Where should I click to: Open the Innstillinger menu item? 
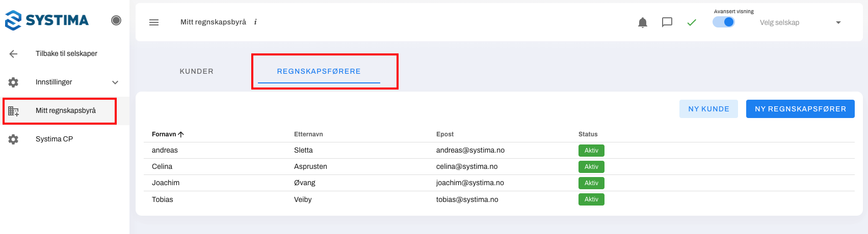pos(65,82)
